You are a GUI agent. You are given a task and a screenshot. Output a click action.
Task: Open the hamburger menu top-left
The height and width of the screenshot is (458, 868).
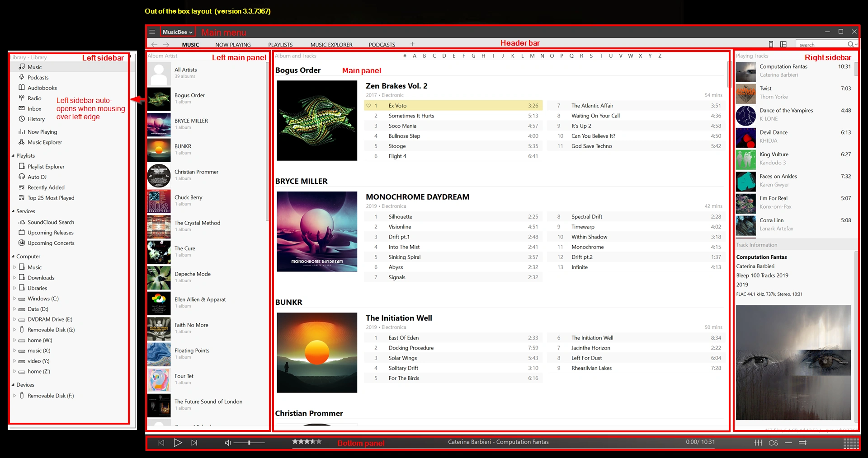(152, 32)
